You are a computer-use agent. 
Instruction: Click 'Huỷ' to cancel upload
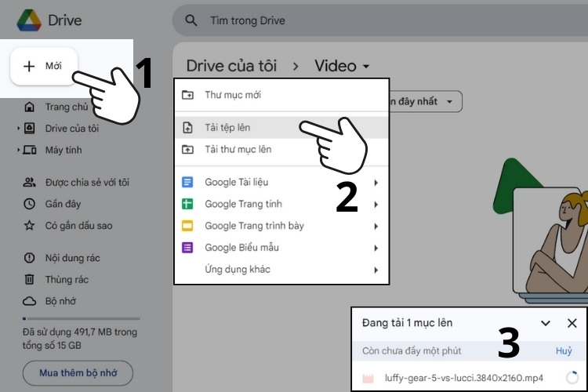point(564,350)
